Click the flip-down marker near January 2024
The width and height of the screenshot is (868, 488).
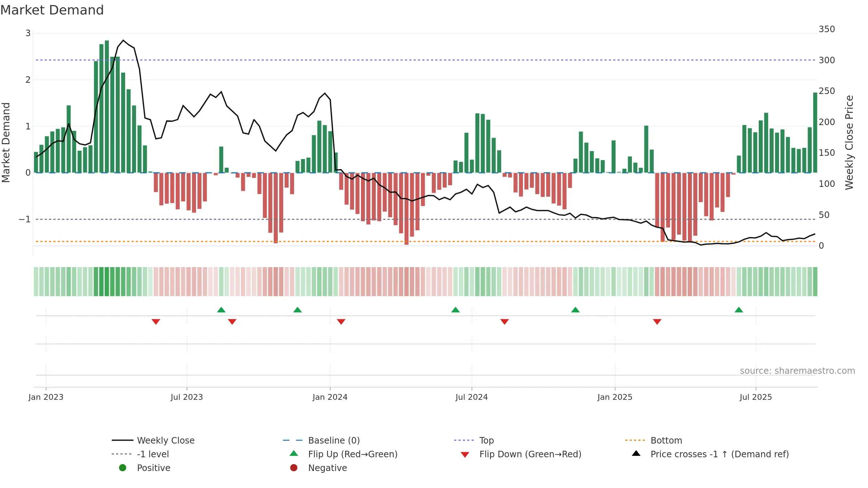tap(341, 322)
